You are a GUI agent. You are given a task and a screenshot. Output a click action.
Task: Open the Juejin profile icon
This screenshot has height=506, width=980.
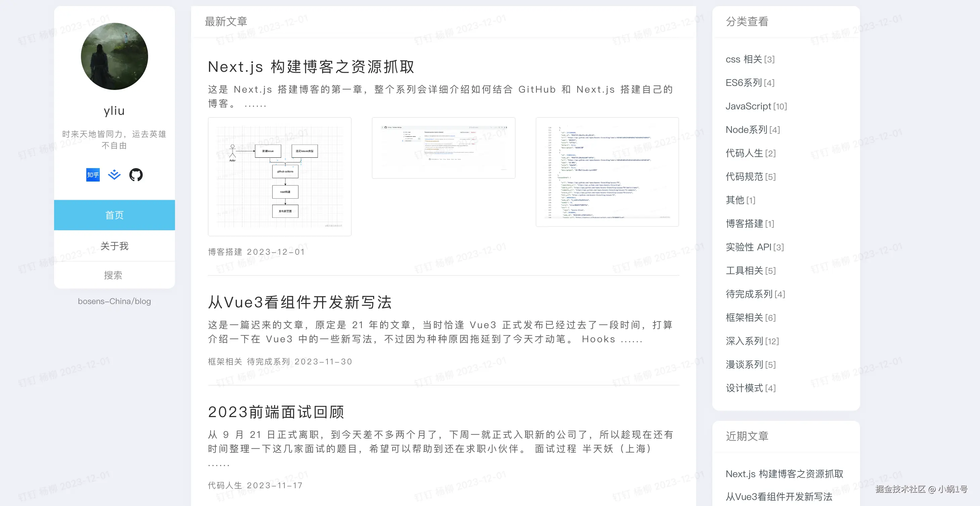[x=114, y=175]
